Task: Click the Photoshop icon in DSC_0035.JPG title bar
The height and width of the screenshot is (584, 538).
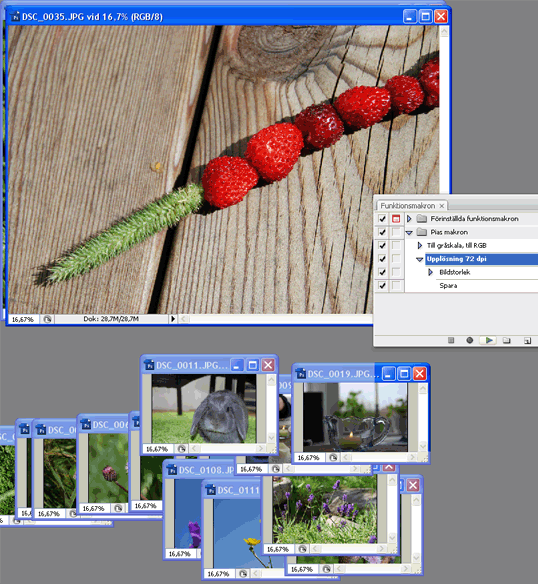Action: [x=15, y=17]
